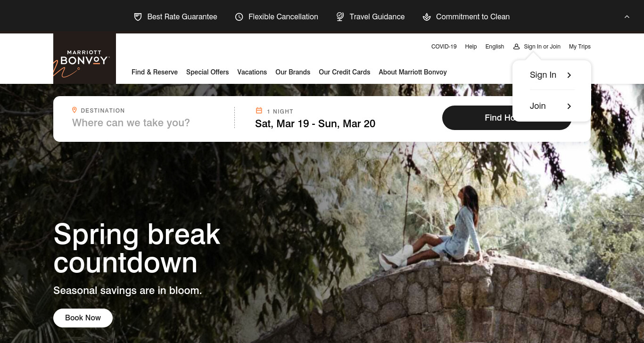Click the destination location pin icon
The width and height of the screenshot is (644, 343).
pos(74,110)
